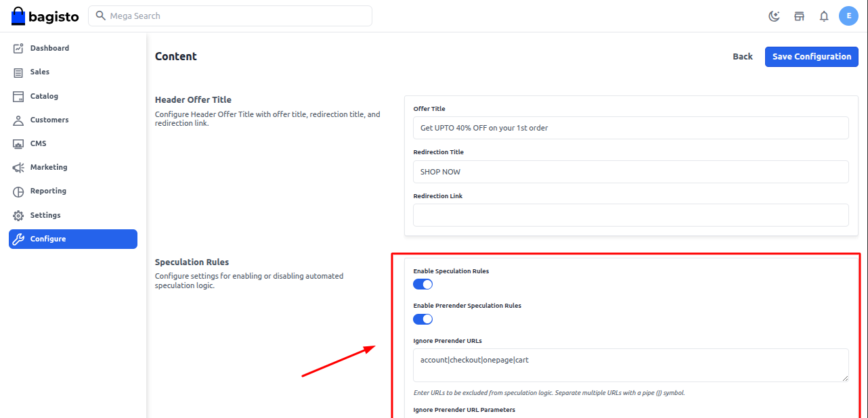Click the Catalog sidebar icon
Viewport: 868px width, 418px height.
[x=18, y=97]
